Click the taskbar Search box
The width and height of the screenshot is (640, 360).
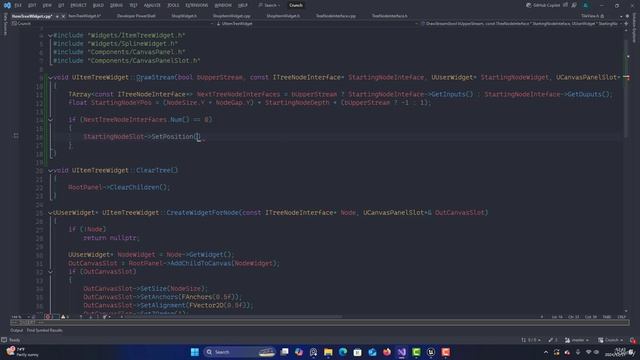[239, 352]
